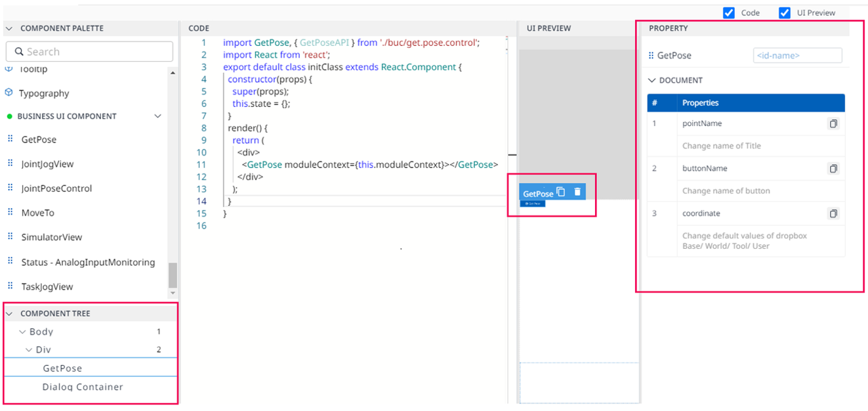Click the palette scrollbar down arrow
The image size is (868, 411).
tap(173, 293)
